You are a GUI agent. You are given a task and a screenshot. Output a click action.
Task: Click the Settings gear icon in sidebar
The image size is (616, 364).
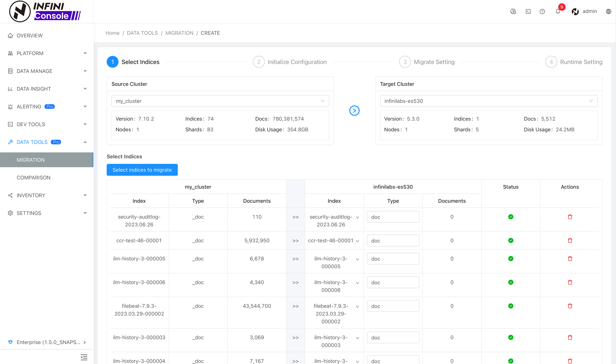pos(10,213)
